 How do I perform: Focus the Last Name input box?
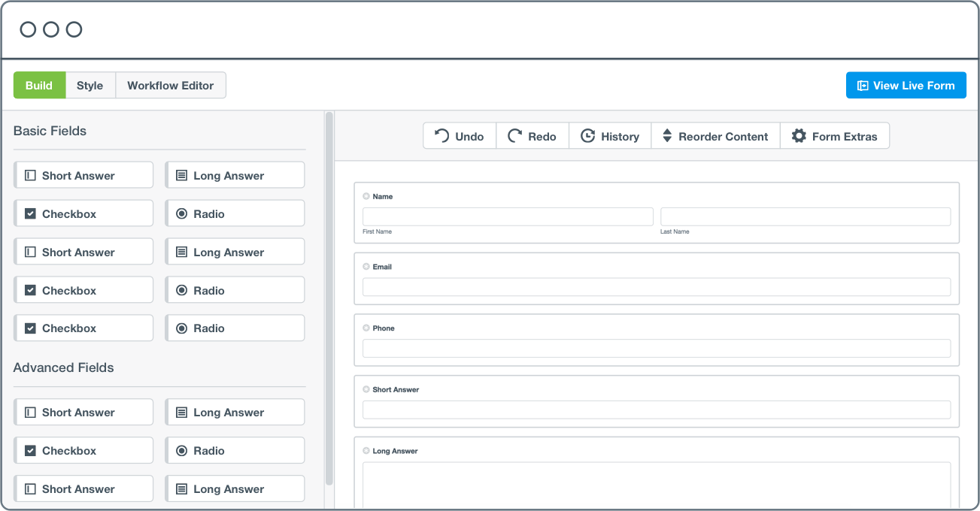[806, 216]
